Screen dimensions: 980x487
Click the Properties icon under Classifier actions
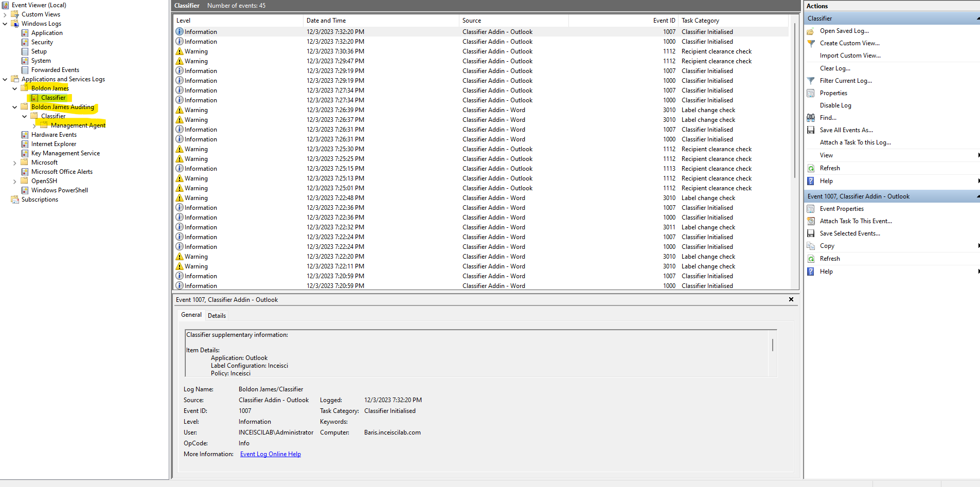(x=811, y=93)
